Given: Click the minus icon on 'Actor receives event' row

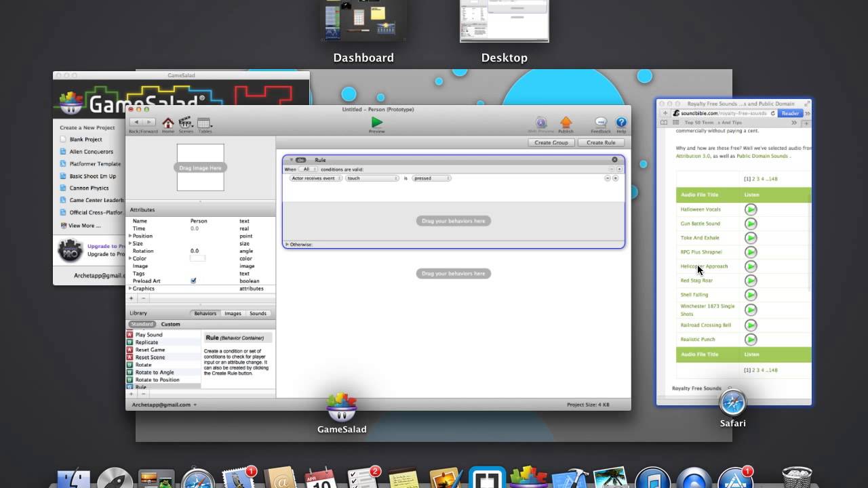Looking at the screenshot, I should pyautogui.click(x=608, y=178).
